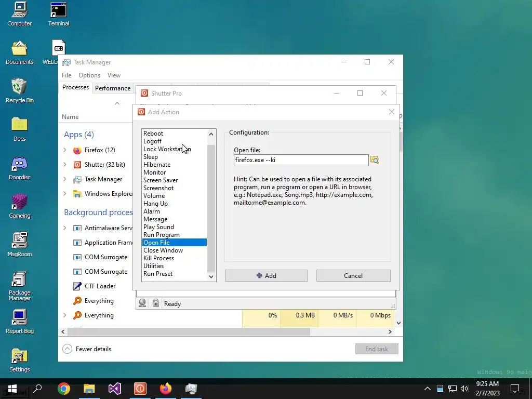Image resolution: width=532 pixels, height=399 pixels.
Task: Launch the Gameing desktop shortcut
Action: click(x=20, y=206)
